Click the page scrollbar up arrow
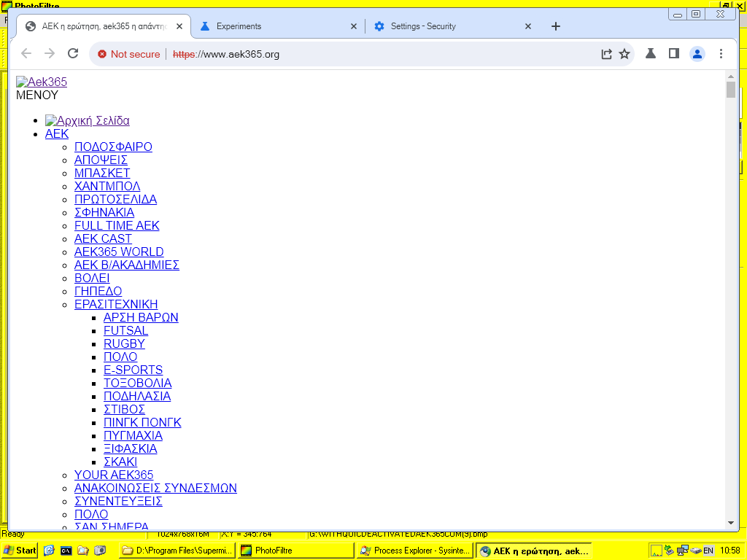 coord(731,76)
